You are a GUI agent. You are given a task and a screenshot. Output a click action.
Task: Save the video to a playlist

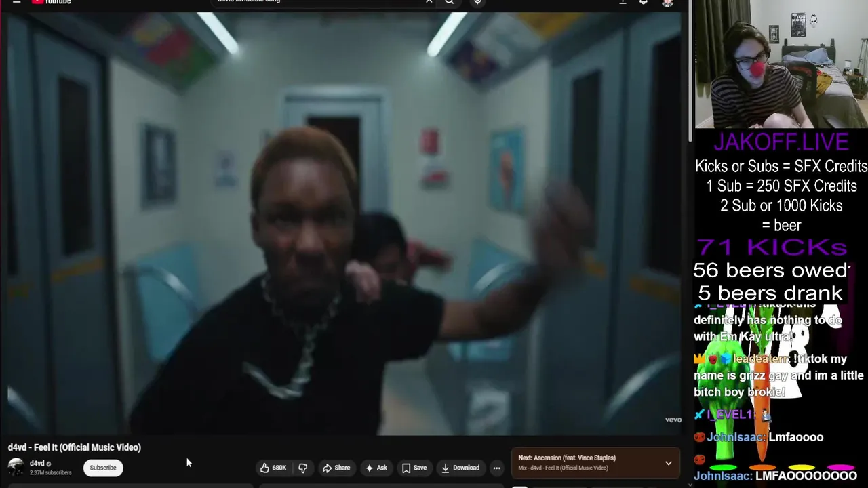coord(414,468)
